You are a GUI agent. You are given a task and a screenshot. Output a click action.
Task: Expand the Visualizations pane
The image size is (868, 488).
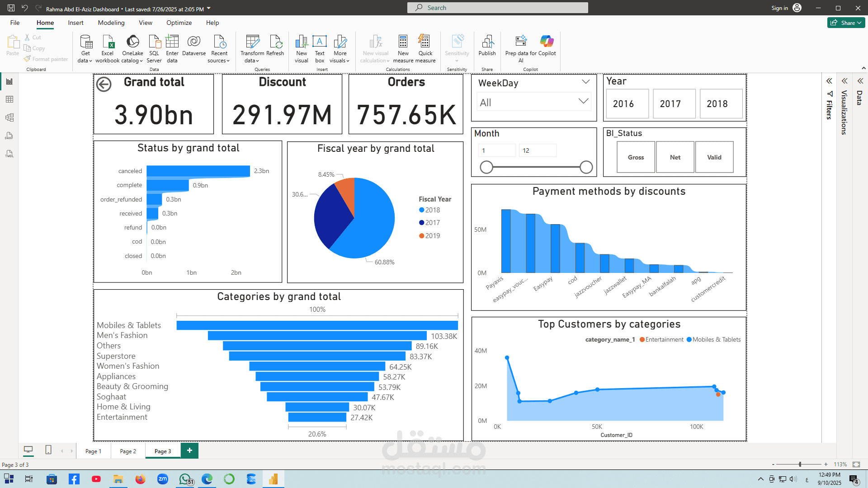pos(844,81)
